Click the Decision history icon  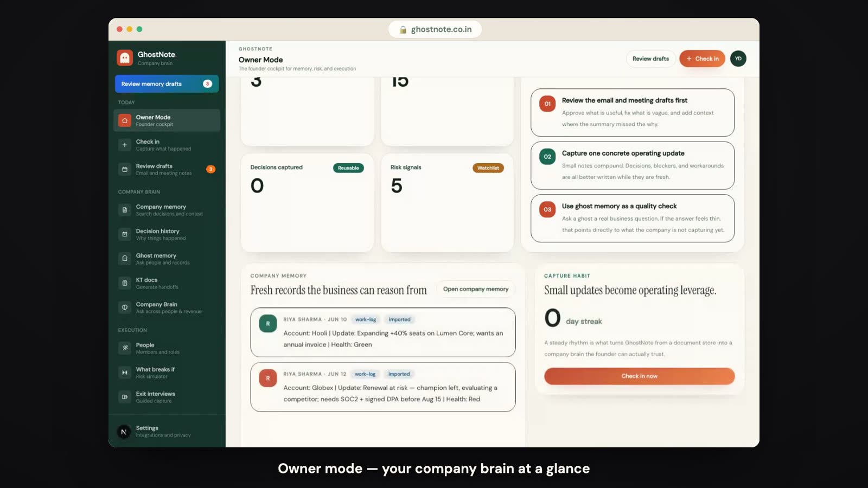125,234
